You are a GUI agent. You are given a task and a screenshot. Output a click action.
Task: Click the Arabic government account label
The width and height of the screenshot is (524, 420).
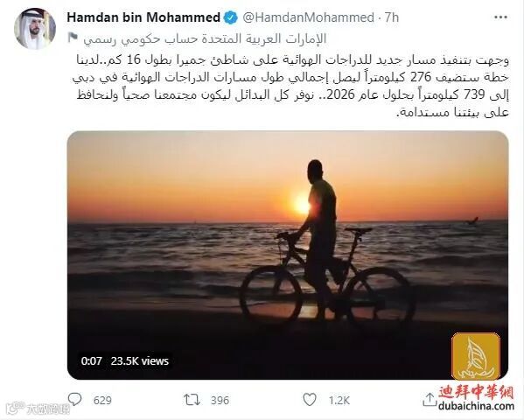(x=205, y=38)
